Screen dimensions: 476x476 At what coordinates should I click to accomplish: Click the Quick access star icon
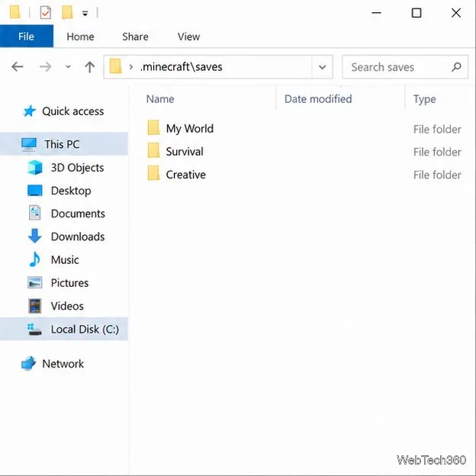pos(30,111)
